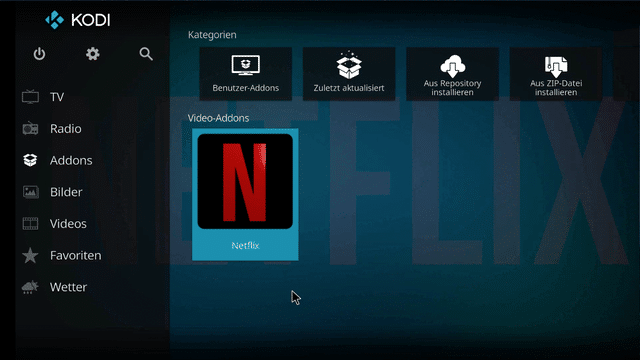Image resolution: width=640 pixels, height=360 pixels.
Task: Open Benutzer-Addons category
Action: [245, 73]
